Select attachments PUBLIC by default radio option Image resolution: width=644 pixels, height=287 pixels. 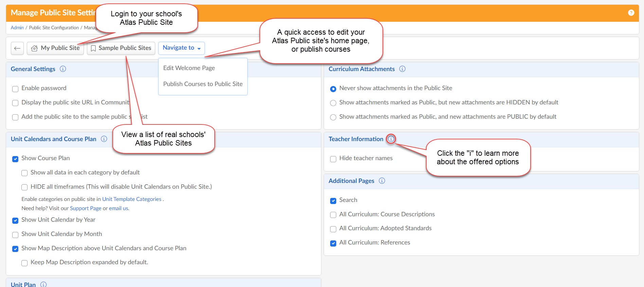point(333,117)
